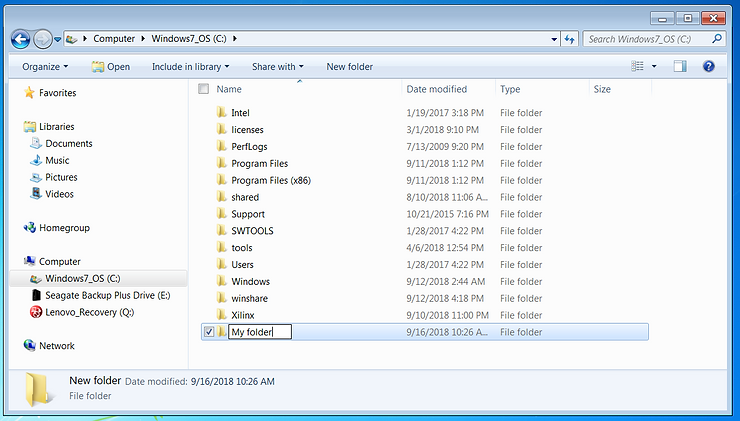The height and width of the screenshot is (421, 740).
Task: Select Favorites in navigation pane
Action: pyautogui.click(x=57, y=93)
